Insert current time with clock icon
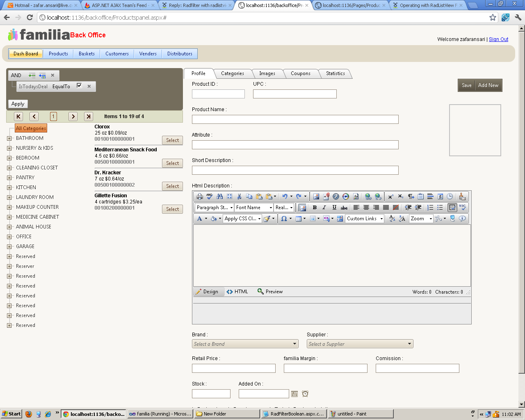Viewport: 525px width, 420px height. 450,196
